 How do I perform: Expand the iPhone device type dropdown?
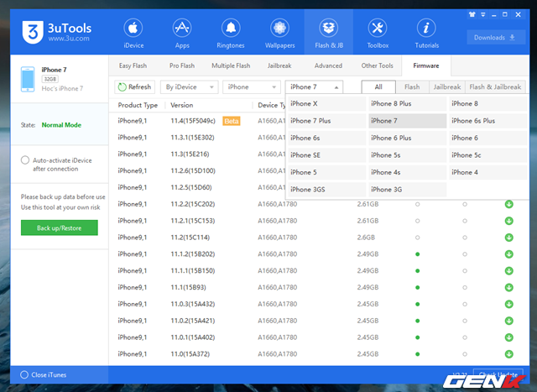[x=252, y=87]
